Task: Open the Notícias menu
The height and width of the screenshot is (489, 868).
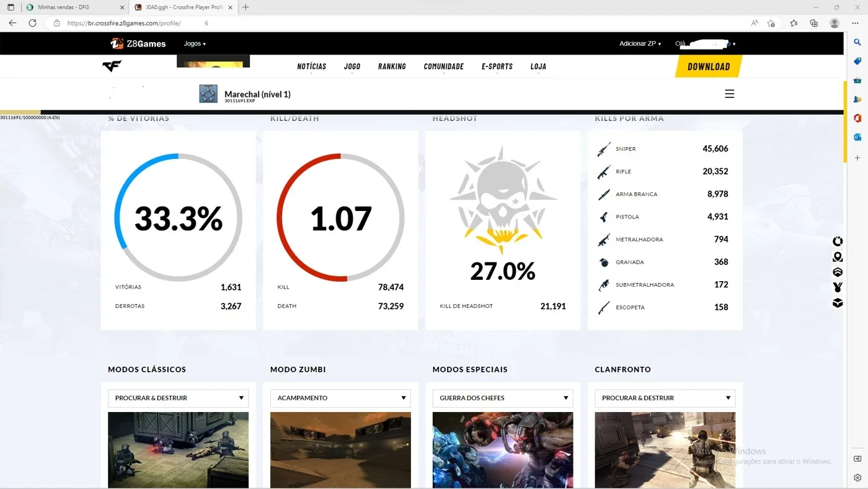Action: pos(312,66)
